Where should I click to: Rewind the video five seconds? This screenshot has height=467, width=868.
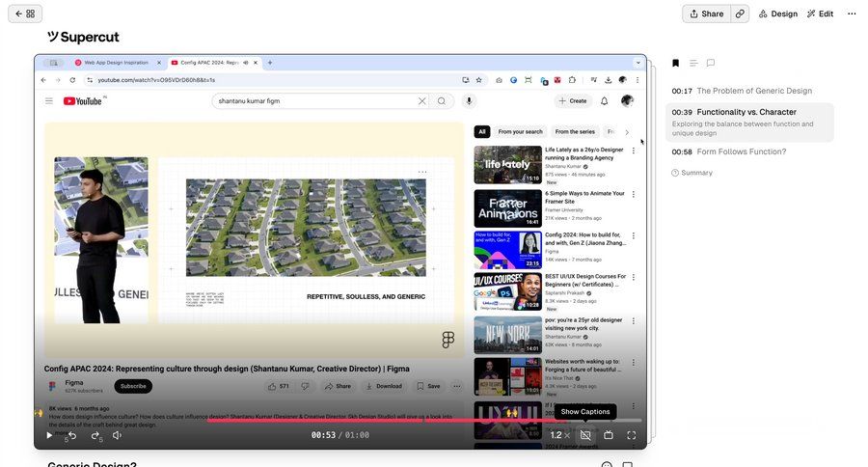71,436
